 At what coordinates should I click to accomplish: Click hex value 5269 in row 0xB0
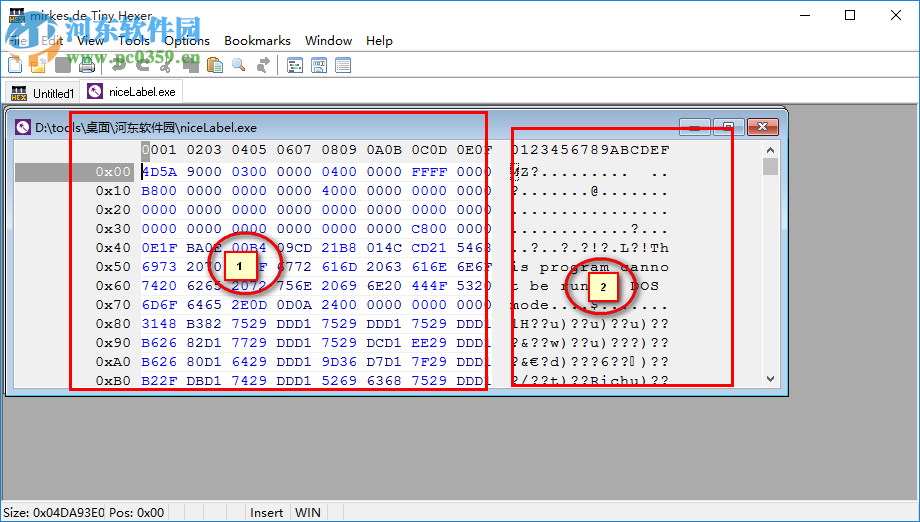click(x=339, y=380)
